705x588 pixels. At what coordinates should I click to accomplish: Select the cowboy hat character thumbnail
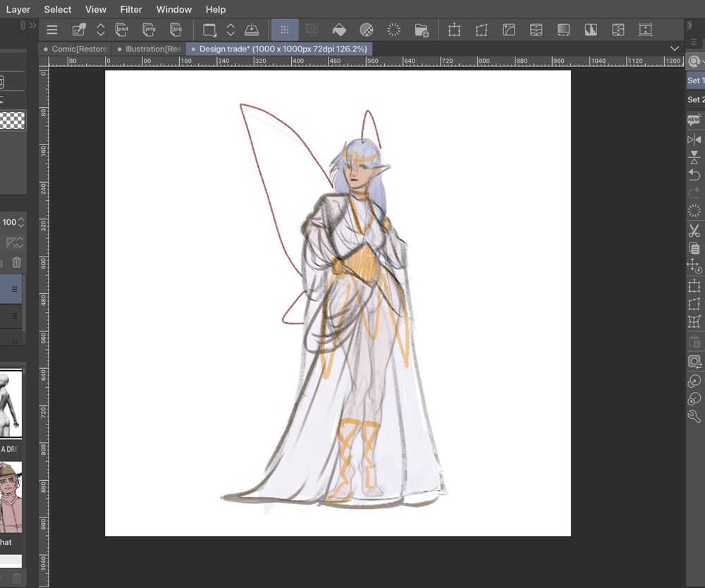tap(11, 497)
